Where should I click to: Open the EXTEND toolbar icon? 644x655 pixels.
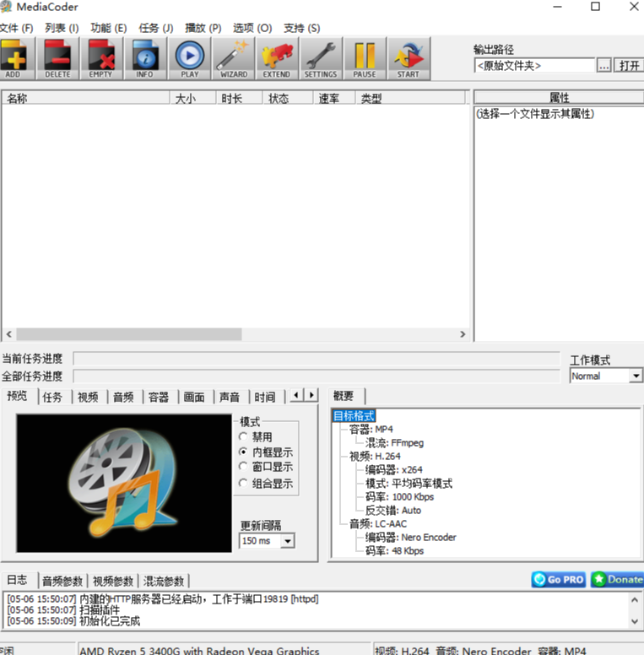(x=277, y=58)
